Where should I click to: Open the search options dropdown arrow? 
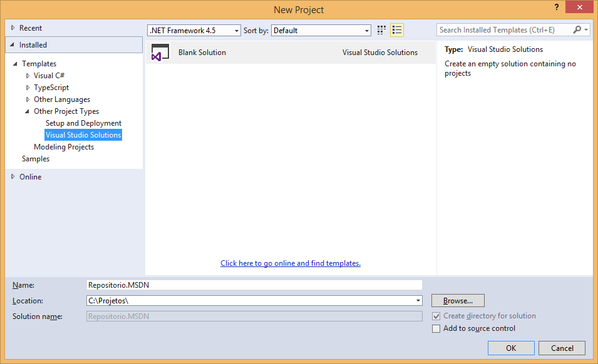(x=586, y=29)
